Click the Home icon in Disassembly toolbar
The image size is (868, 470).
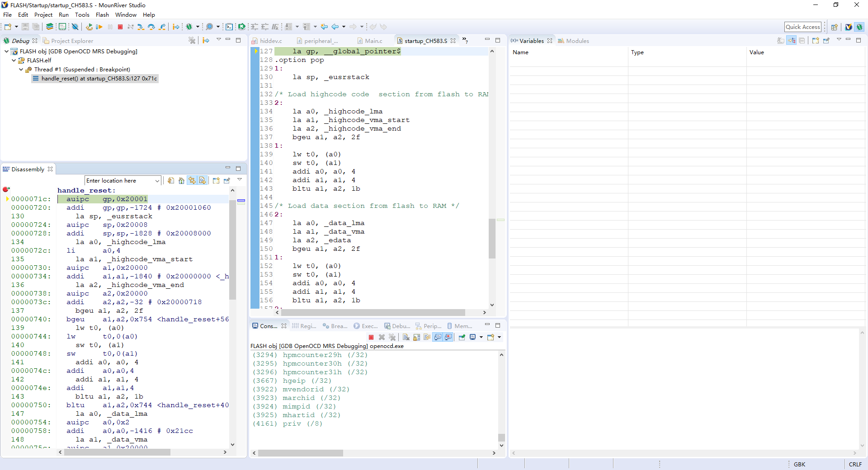click(x=181, y=180)
